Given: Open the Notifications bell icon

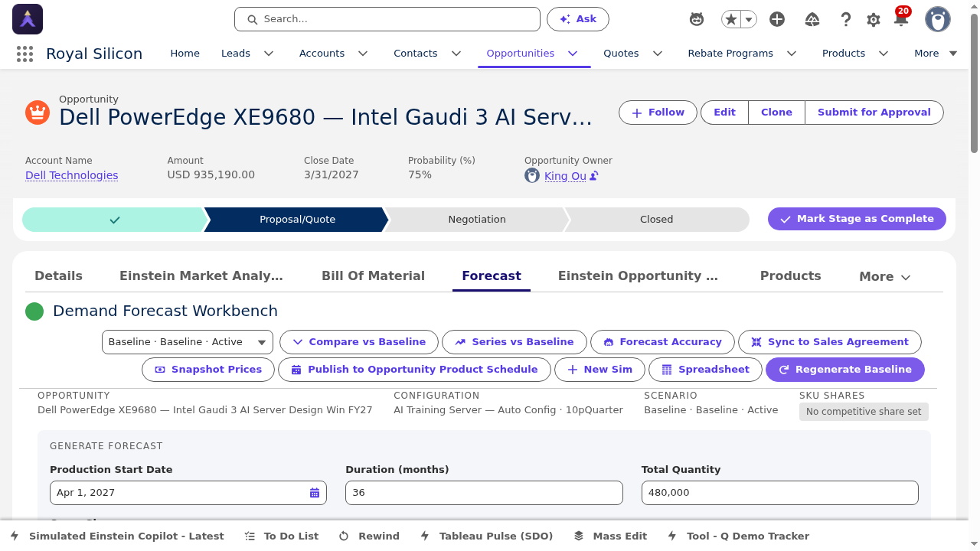Looking at the screenshot, I should (x=901, y=18).
